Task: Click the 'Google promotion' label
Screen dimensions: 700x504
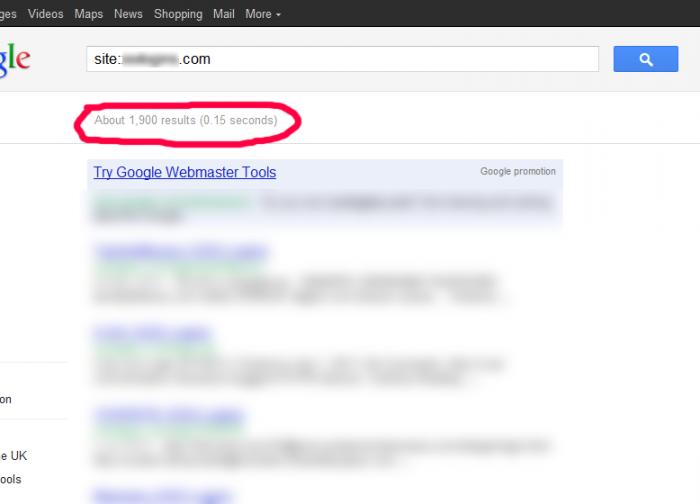Action: (x=518, y=171)
